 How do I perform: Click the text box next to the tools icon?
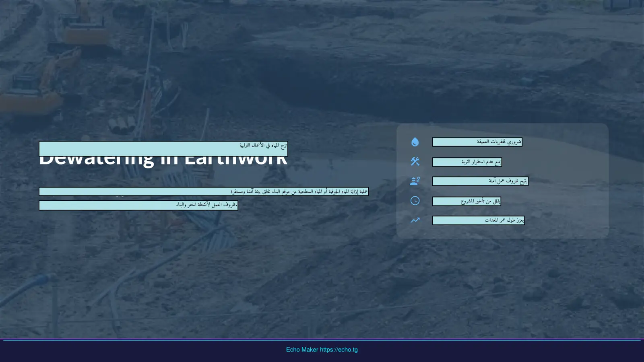click(x=467, y=162)
